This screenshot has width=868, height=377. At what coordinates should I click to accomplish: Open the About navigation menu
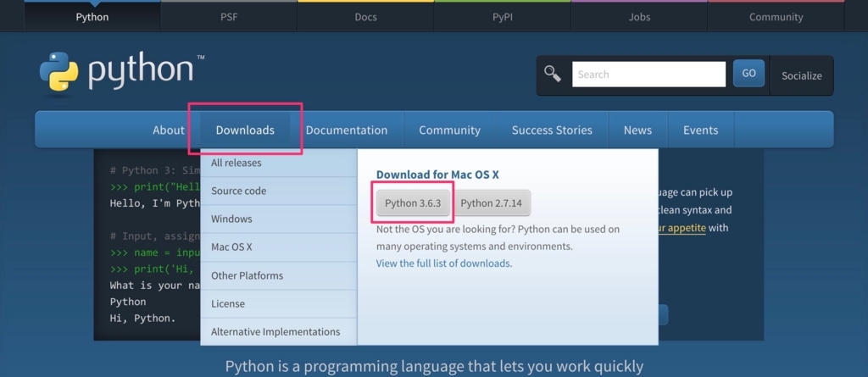(169, 130)
